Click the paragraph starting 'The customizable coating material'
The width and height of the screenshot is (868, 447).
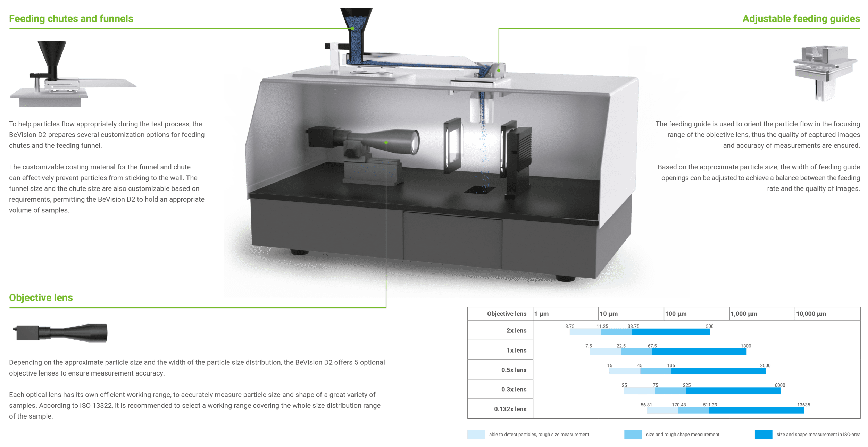[x=107, y=188]
